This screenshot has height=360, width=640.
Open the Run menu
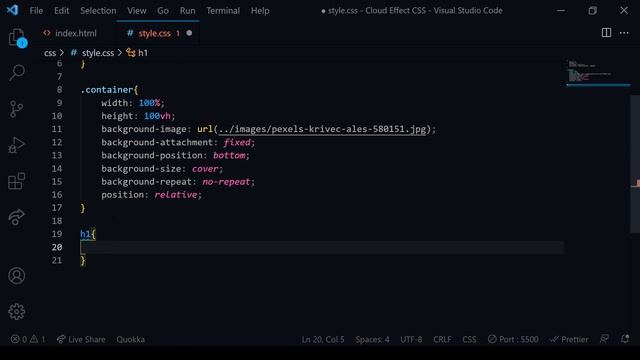point(187,11)
